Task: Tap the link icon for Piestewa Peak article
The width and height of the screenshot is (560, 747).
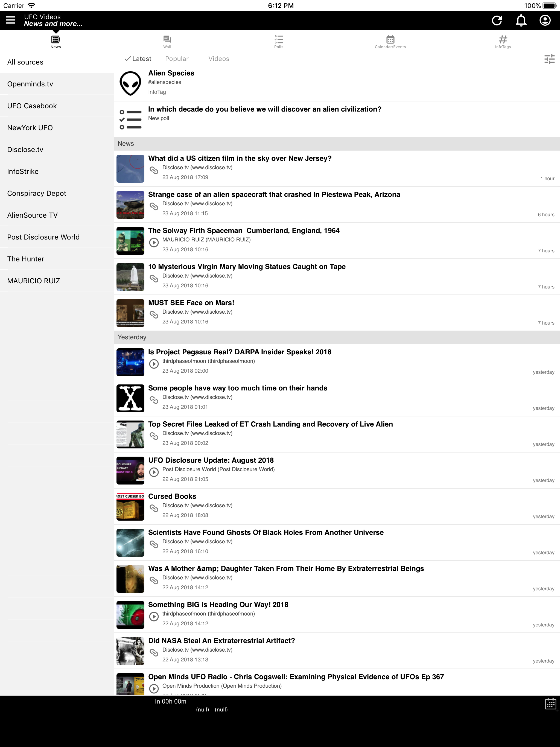Action: point(154,206)
